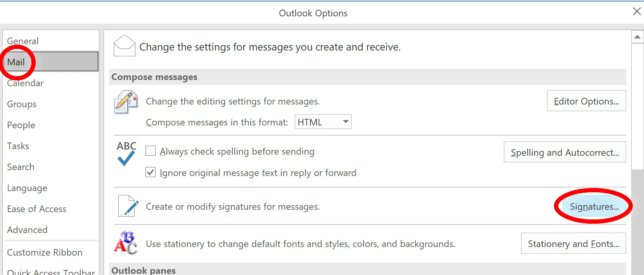The image size is (644, 275).
Task: Click the envelope icon beside the mail settings heading
Action: 124,46
